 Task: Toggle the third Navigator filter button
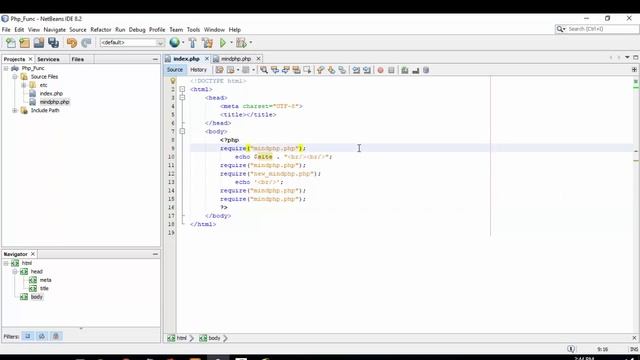pyautogui.click(x=56, y=336)
